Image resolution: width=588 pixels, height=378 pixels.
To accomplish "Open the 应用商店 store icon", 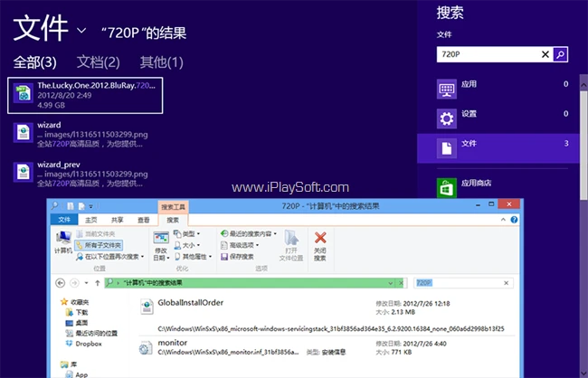I will [x=447, y=187].
